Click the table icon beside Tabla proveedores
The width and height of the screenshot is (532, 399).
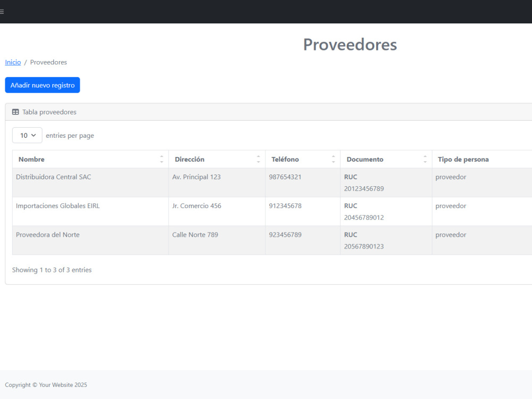[x=15, y=112]
